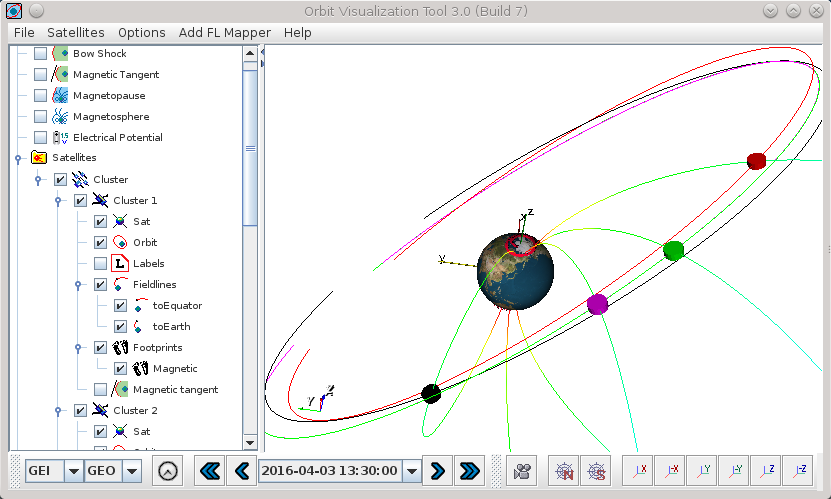Open the File menu
831x499 pixels.
pos(24,33)
